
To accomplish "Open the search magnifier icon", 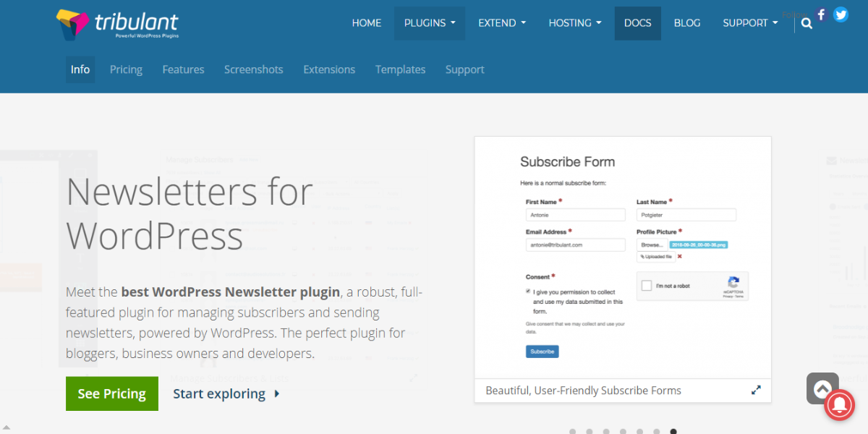I will pos(807,23).
